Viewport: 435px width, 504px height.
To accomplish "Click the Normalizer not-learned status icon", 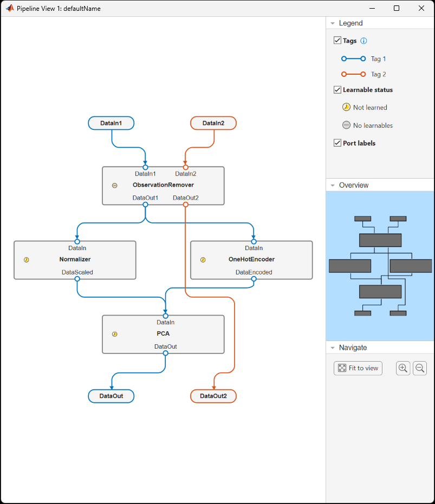I will [x=27, y=260].
